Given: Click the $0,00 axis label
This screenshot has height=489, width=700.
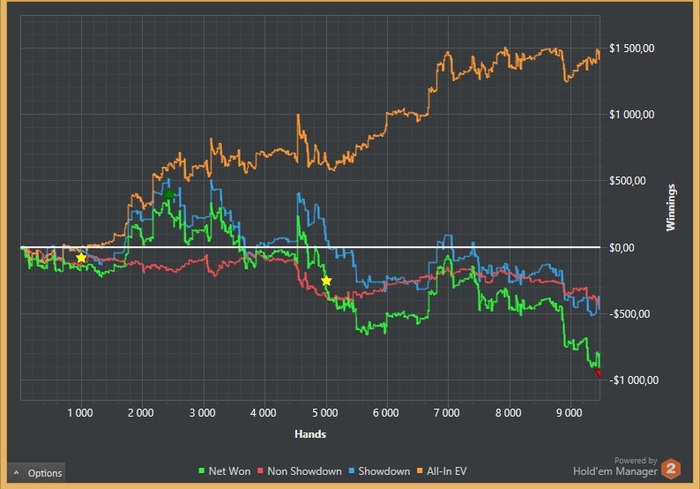Looking at the screenshot, I should (621, 248).
